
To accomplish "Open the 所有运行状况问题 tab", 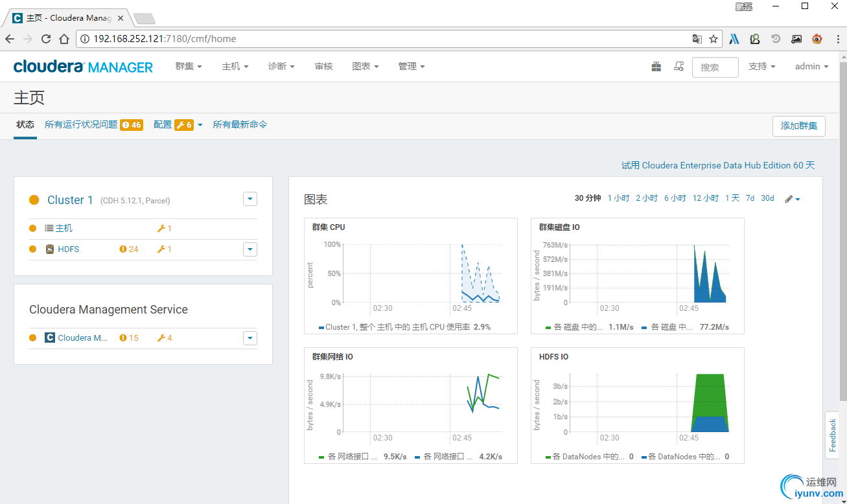I will [93, 124].
